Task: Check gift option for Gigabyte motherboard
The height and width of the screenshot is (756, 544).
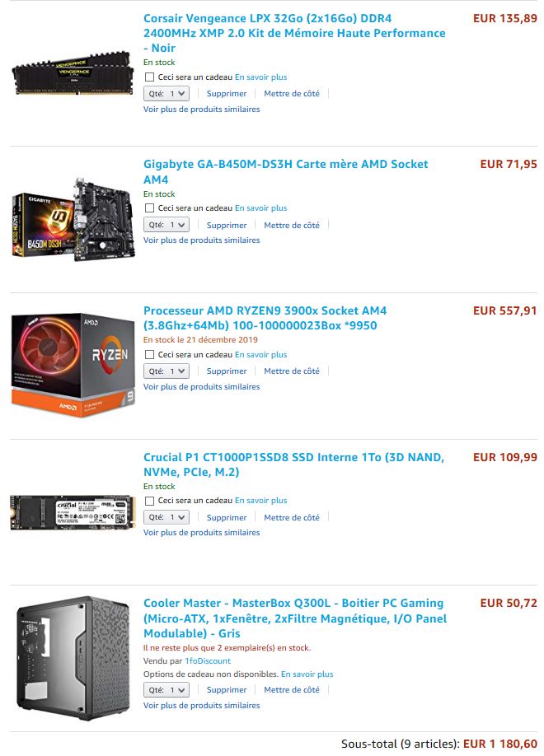Action: [x=150, y=208]
